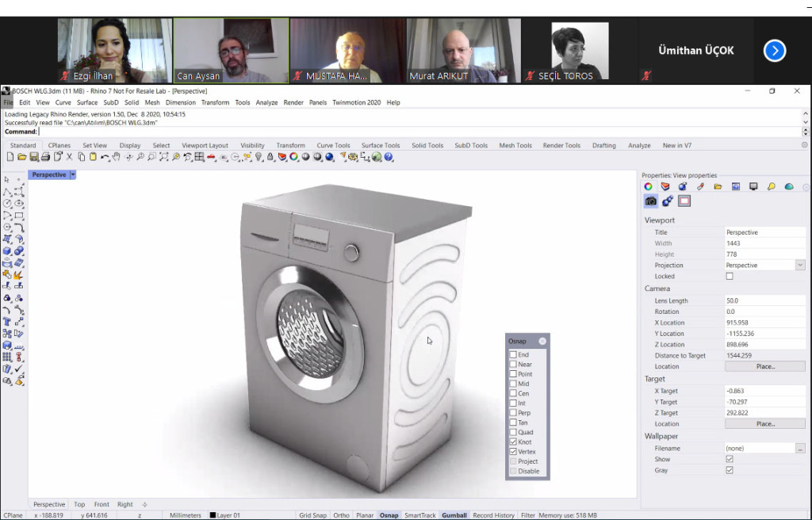Viewport: 812px width, 520px height.
Task: Tick the Locked viewport checkbox
Action: pyautogui.click(x=730, y=276)
